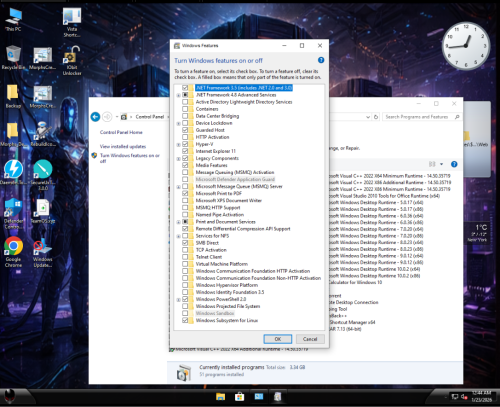Expand Microsoft Message Queue (MSMQ) Server node
Screen dimensions: 500x407
(178, 187)
